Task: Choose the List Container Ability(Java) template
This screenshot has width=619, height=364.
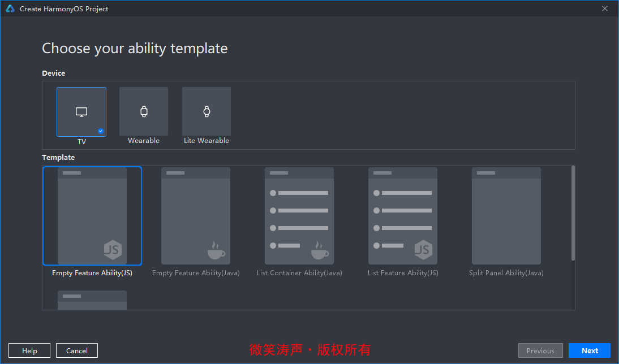Action: tap(299, 216)
